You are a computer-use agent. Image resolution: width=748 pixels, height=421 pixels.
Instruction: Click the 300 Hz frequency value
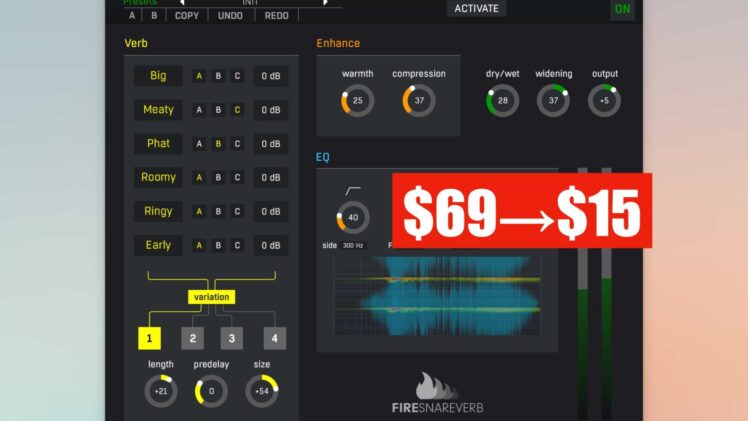click(353, 246)
